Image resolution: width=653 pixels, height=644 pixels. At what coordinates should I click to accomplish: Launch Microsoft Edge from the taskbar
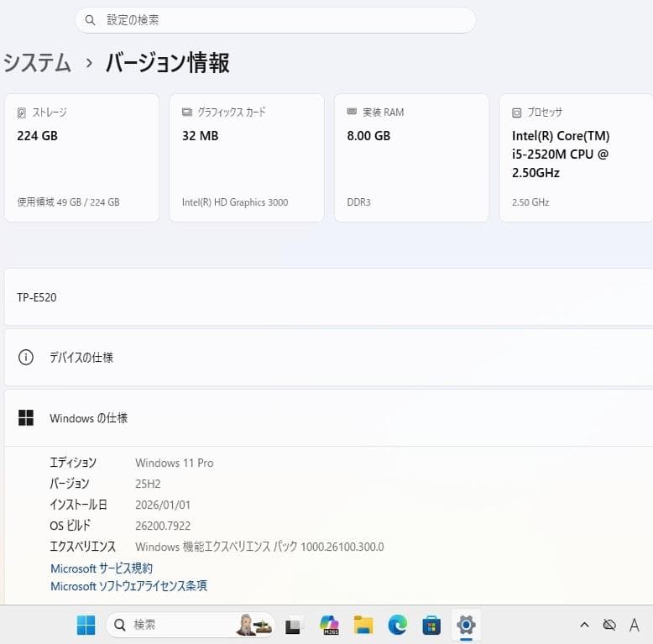tap(398, 625)
